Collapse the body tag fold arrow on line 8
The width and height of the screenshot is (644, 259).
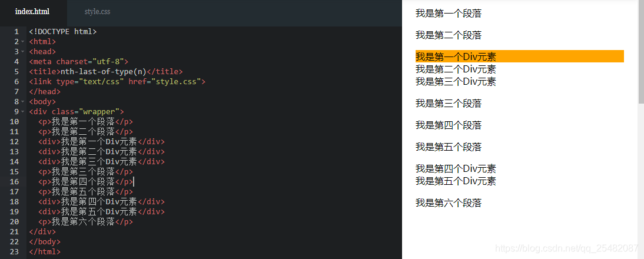click(x=24, y=102)
